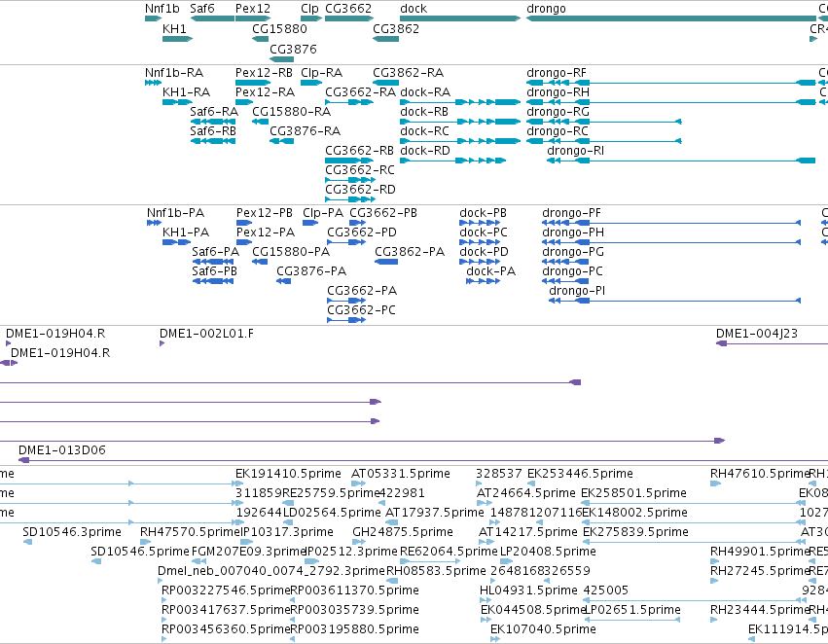Click the dock-RC transcript label

pyautogui.click(x=424, y=131)
